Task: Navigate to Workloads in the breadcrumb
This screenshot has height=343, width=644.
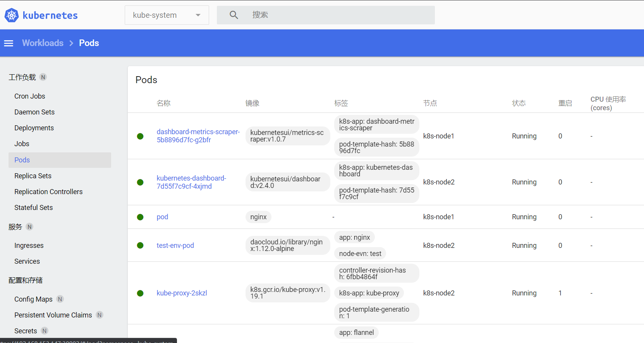Action: point(43,43)
